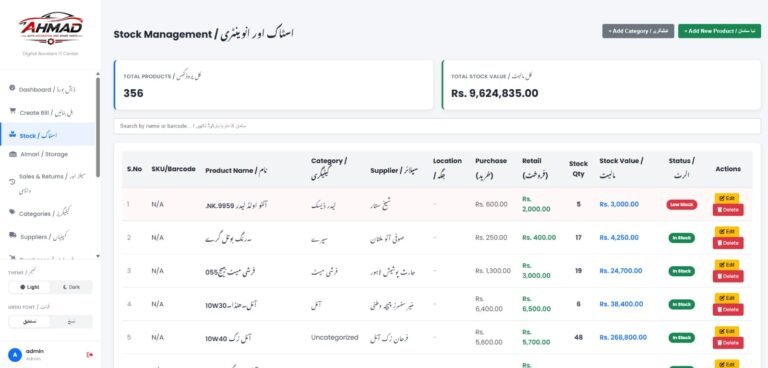Click the Categories tag icon

pos(13,213)
